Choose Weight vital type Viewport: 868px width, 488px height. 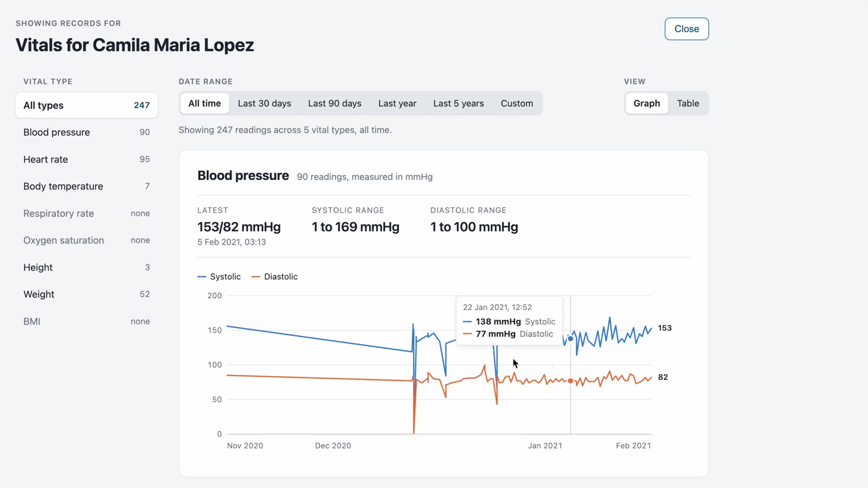tap(87, 294)
